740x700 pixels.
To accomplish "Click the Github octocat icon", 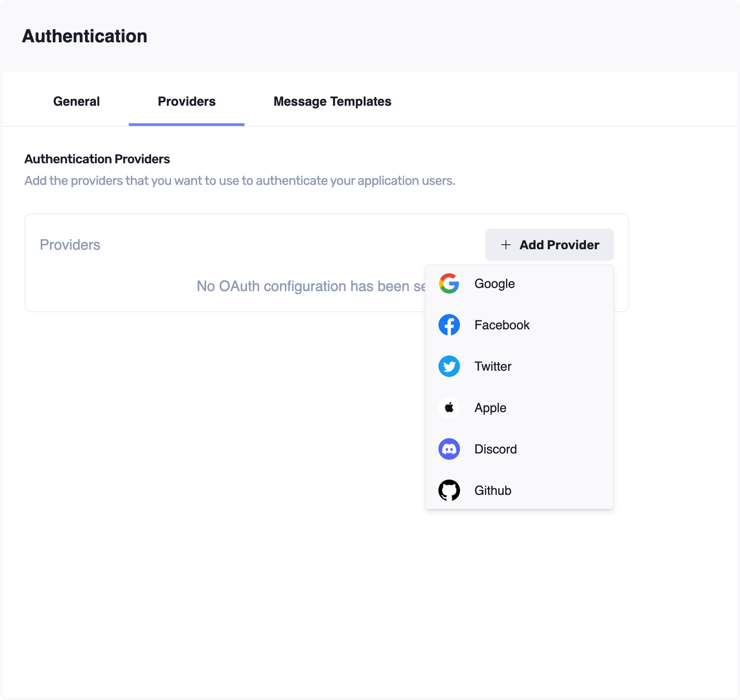I will click(x=449, y=490).
